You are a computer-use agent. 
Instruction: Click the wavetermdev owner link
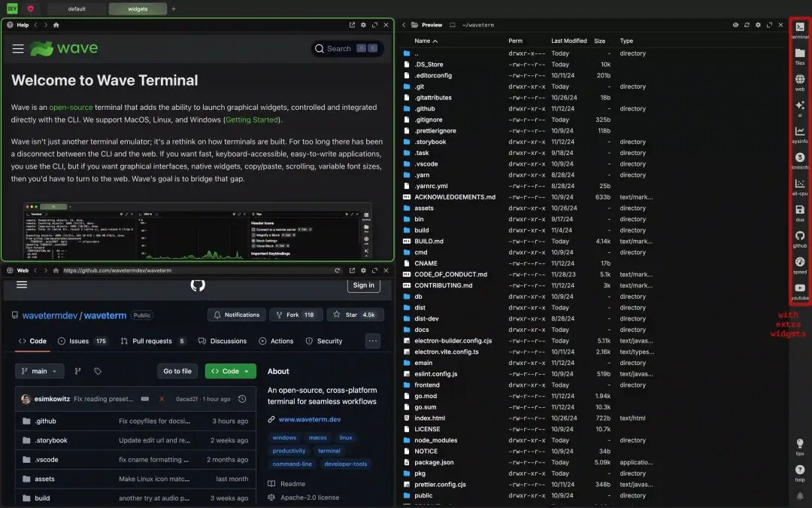point(50,315)
